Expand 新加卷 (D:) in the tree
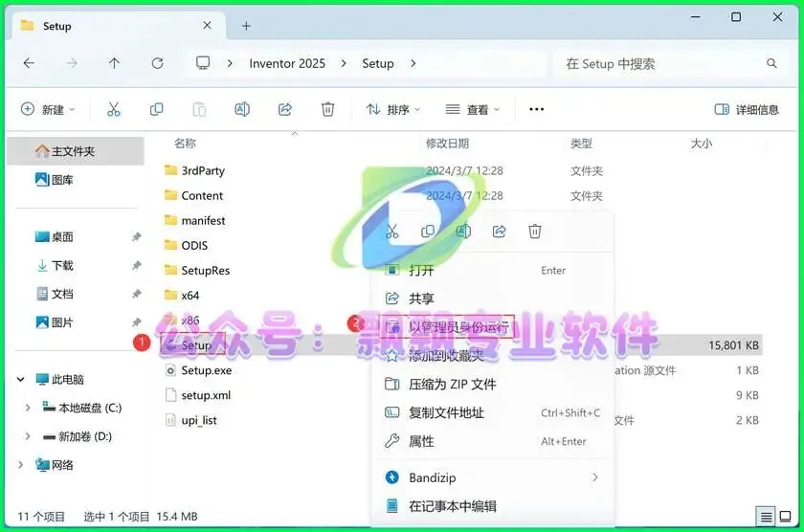Image resolution: width=804 pixels, height=532 pixels. coord(28,436)
